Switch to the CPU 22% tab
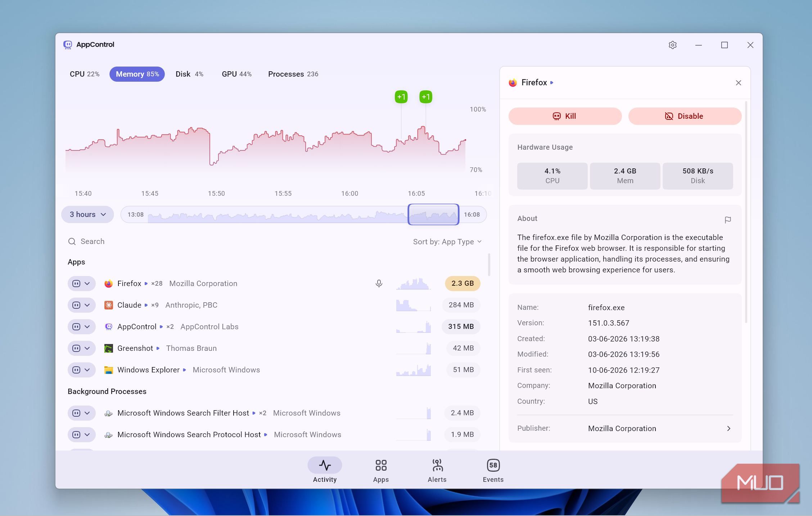 [x=85, y=74]
